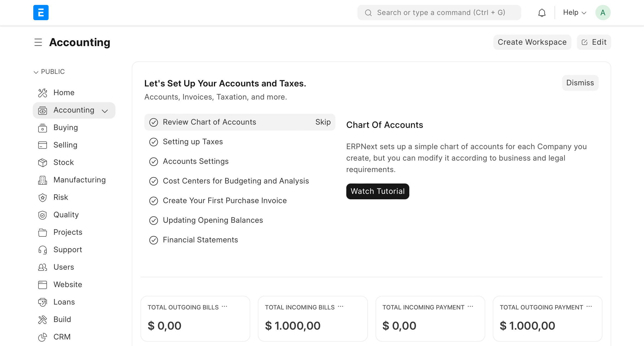Click the Manufacturing building icon
The image size is (644, 346).
pos(43,180)
